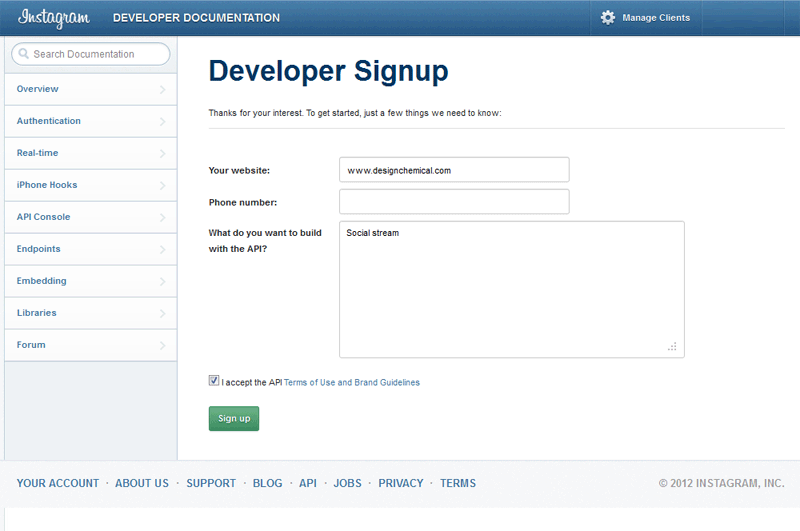
Task: Open the API Console section
Action: click(43, 217)
